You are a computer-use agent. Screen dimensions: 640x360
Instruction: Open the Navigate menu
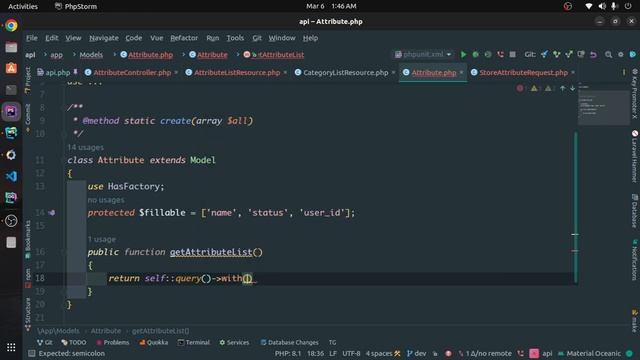coord(104,38)
